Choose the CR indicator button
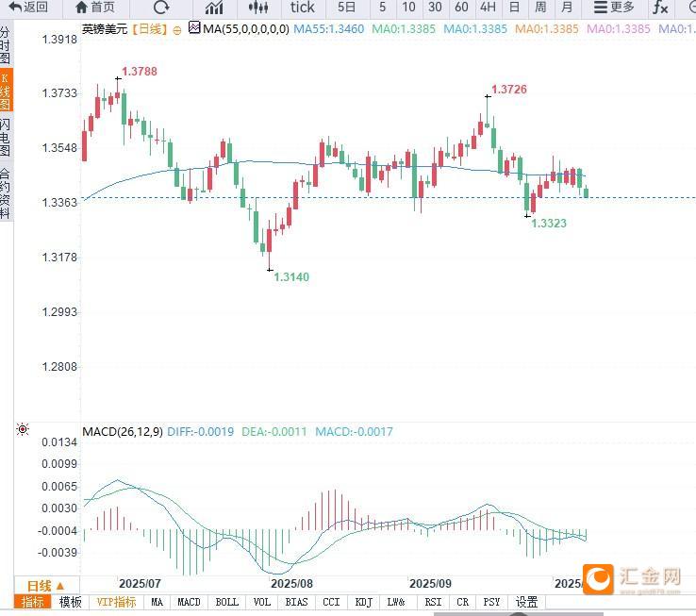The width and height of the screenshot is (696, 616). tap(462, 602)
